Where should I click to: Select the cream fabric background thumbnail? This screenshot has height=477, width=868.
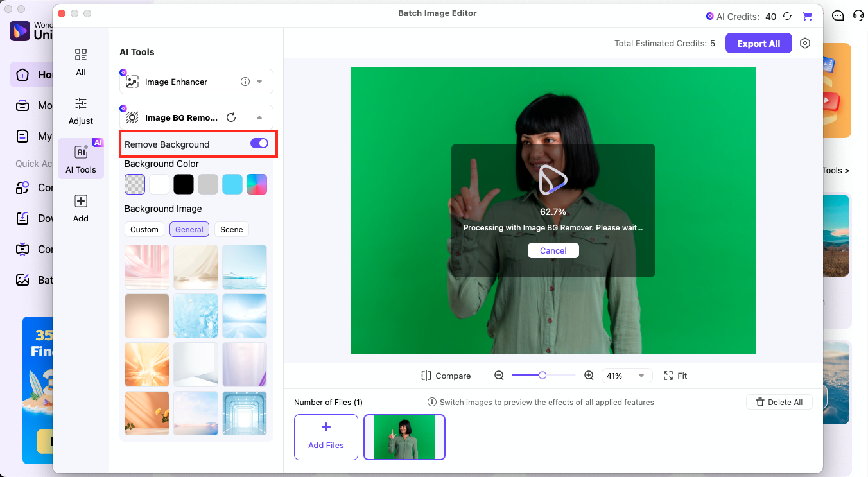pyautogui.click(x=196, y=267)
